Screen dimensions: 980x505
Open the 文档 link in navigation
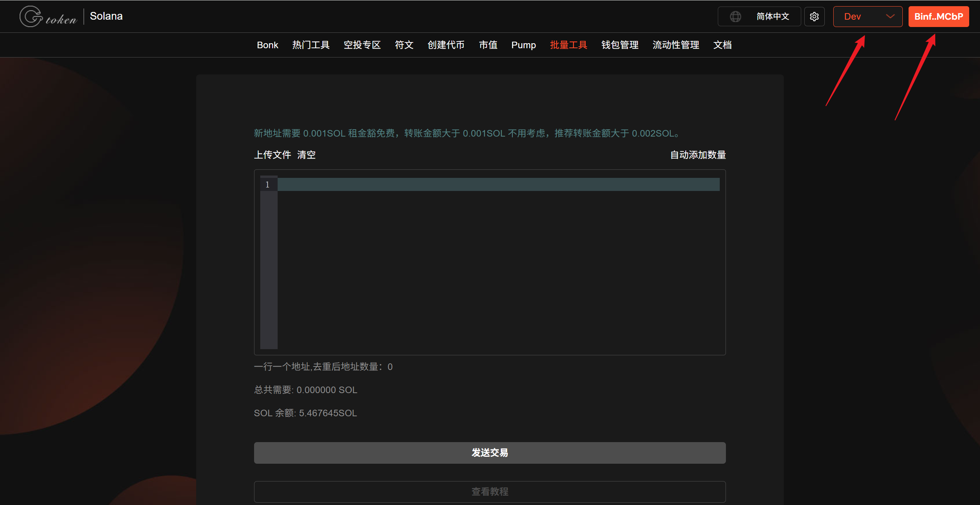click(722, 45)
